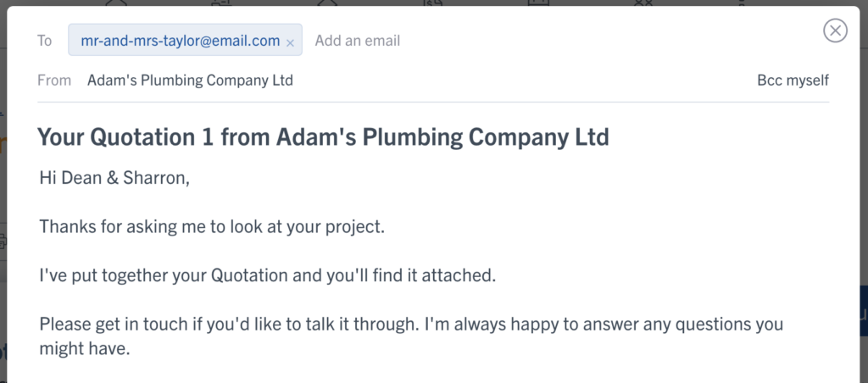Click the printer icon behind dialog
868x383 pixels.
point(3,241)
